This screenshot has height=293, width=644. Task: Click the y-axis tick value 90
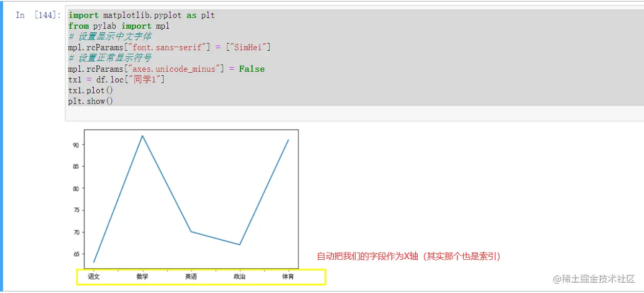click(x=76, y=145)
